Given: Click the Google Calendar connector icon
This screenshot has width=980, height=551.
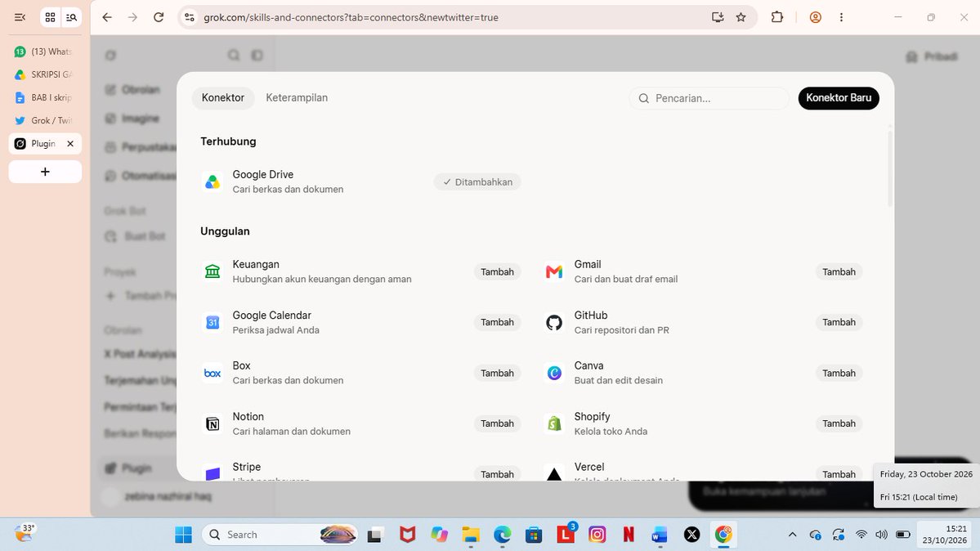Looking at the screenshot, I should point(213,322).
